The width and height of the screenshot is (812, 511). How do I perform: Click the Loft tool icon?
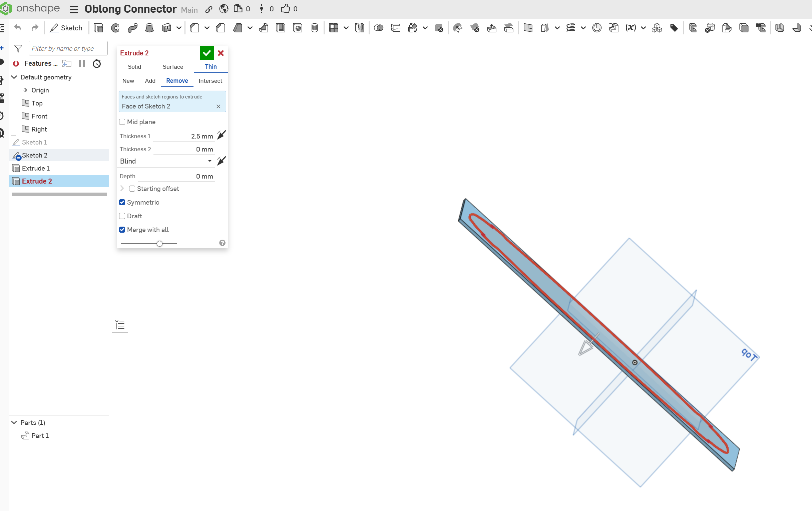[149, 28]
